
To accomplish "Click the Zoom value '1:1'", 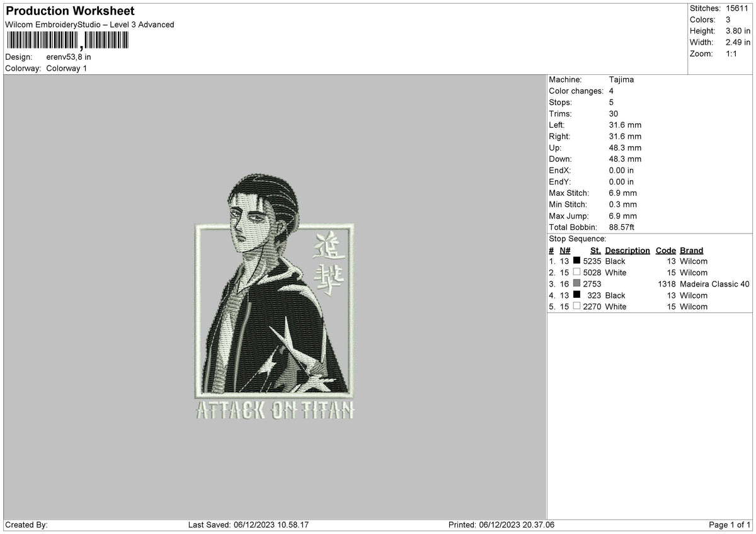I will [x=733, y=54].
